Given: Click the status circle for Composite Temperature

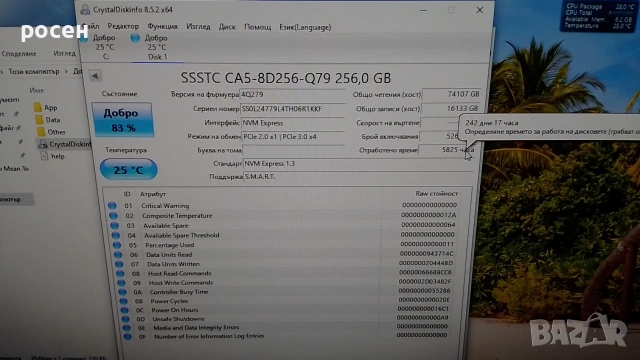Looking at the screenshot, I should [113, 216].
